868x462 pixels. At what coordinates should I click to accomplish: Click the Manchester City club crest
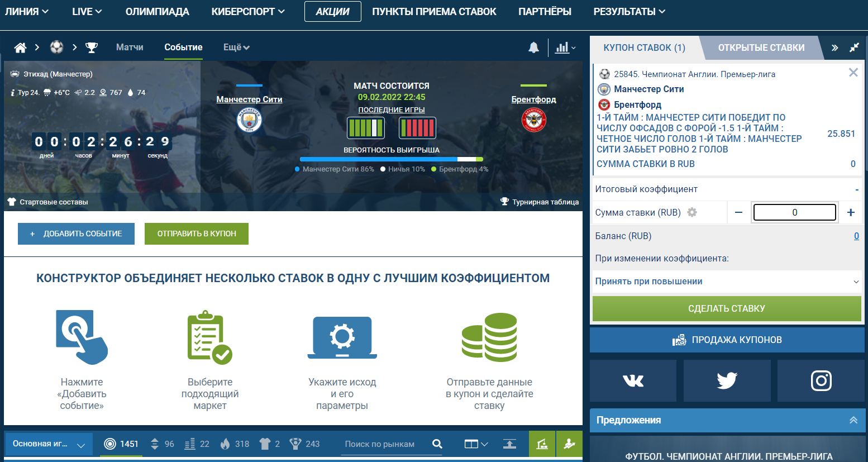click(249, 120)
